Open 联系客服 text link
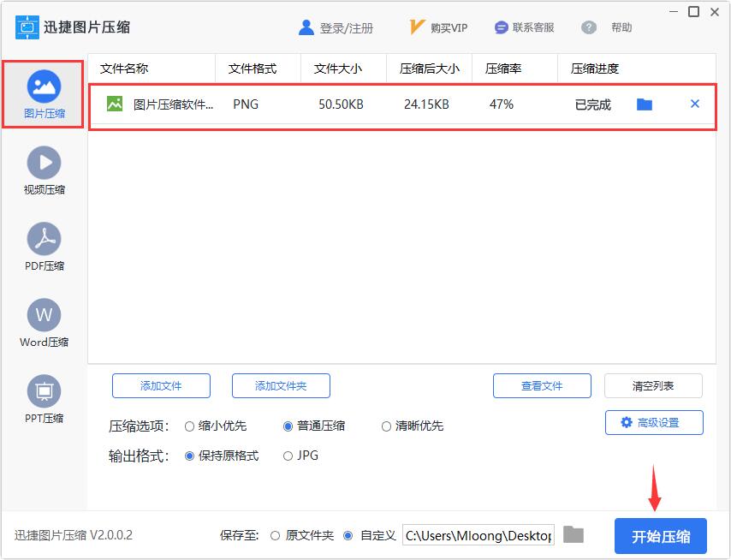The width and height of the screenshot is (731, 560). (533, 28)
